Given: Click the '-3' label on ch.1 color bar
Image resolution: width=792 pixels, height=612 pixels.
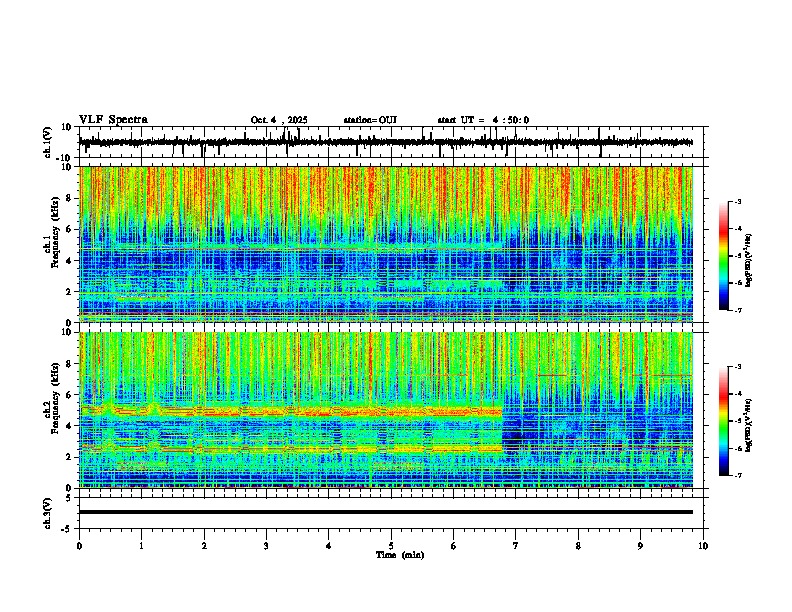Looking at the screenshot, I should coord(737,201).
